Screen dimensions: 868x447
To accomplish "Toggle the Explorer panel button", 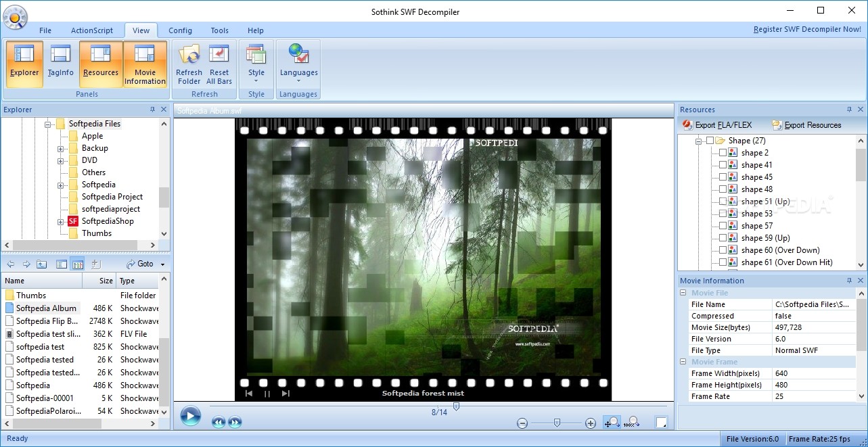I will (x=24, y=64).
